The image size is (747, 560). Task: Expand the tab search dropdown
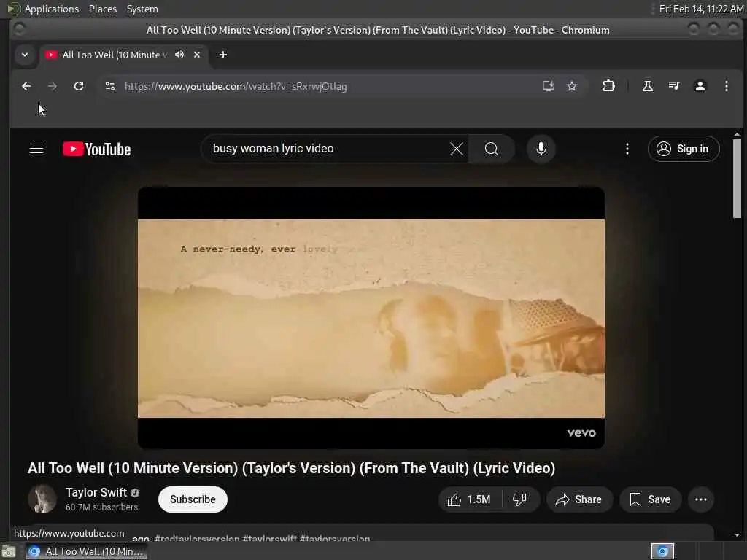tap(25, 55)
